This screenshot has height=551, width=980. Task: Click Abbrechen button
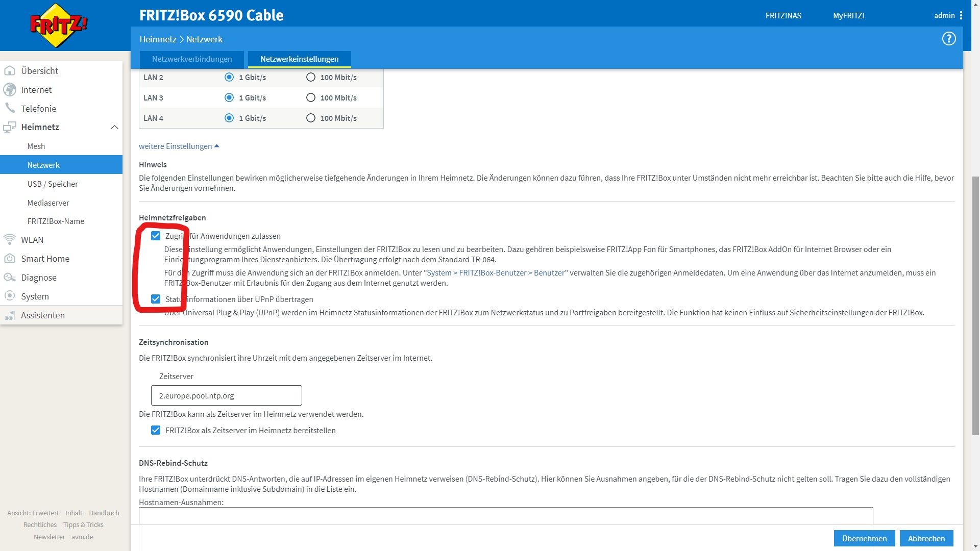coord(926,538)
